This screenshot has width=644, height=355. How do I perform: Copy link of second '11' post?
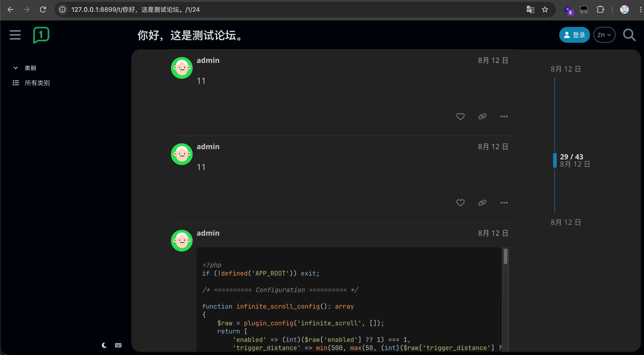[482, 203]
